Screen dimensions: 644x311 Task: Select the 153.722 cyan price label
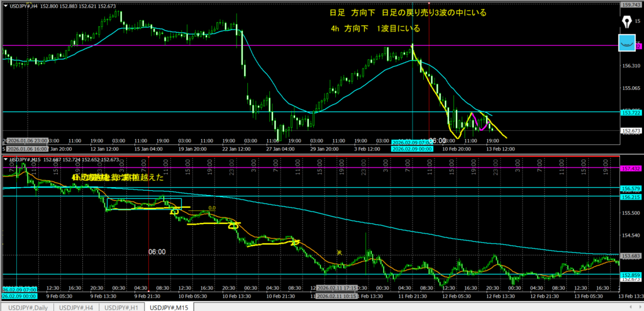[630, 112]
